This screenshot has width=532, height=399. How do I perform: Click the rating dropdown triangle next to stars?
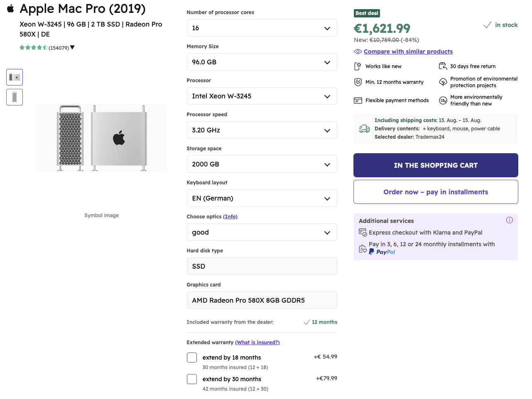[72, 47]
